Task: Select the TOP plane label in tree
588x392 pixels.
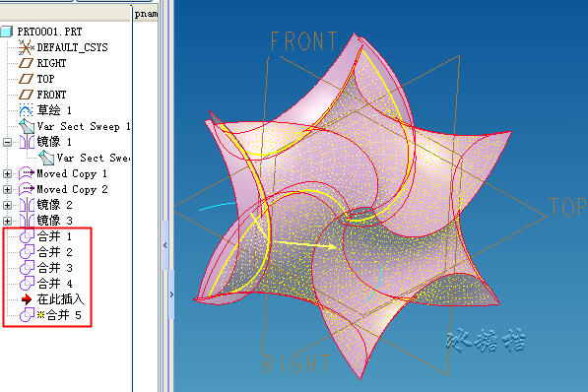Action: click(45, 79)
